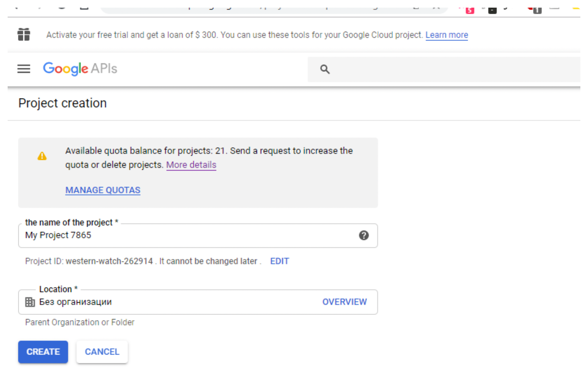Click the gift icon in trial banner

click(24, 34)
